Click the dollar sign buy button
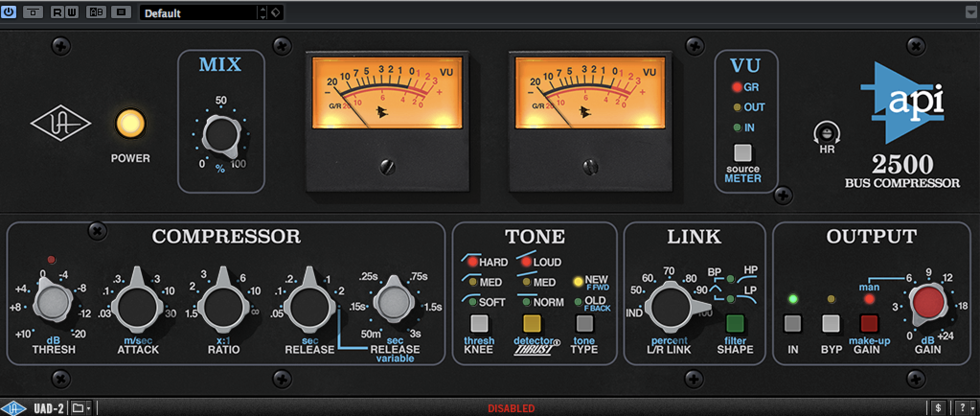 (x=938, y=408)
